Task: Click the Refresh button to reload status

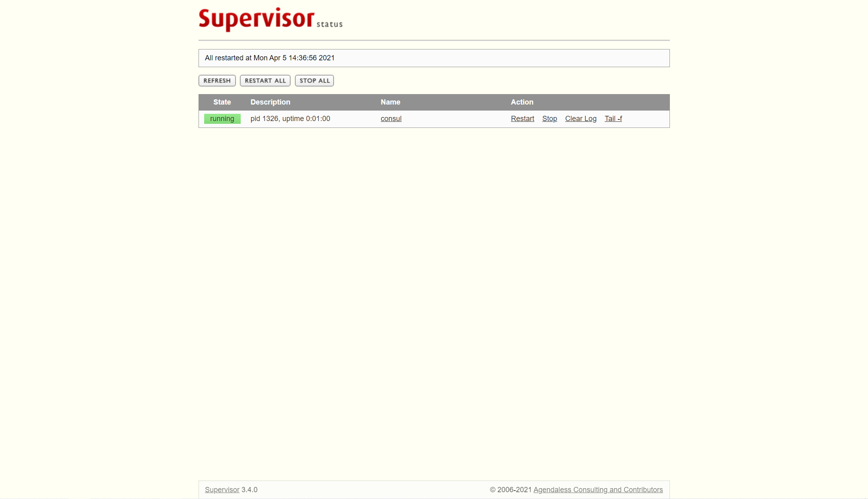Action: 217,80
